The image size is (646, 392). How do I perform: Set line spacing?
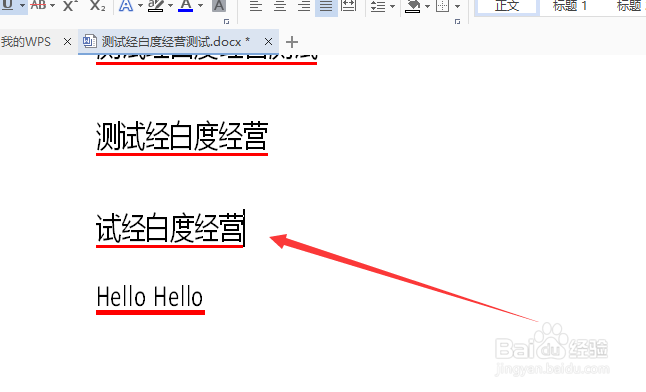point(377,6)
